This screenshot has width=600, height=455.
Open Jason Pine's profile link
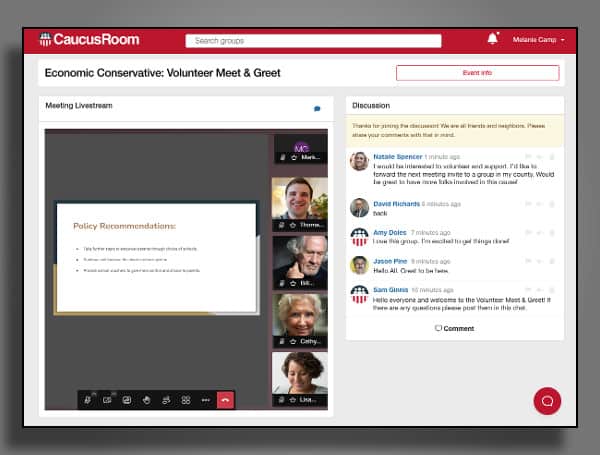(390, 261)
